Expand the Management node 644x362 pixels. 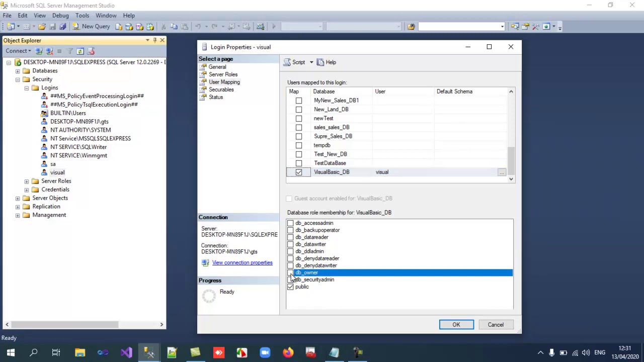[18, 215]
